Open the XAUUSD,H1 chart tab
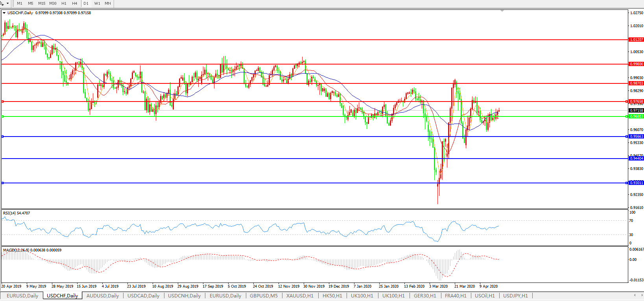644x301 pixels. (300, 295)
